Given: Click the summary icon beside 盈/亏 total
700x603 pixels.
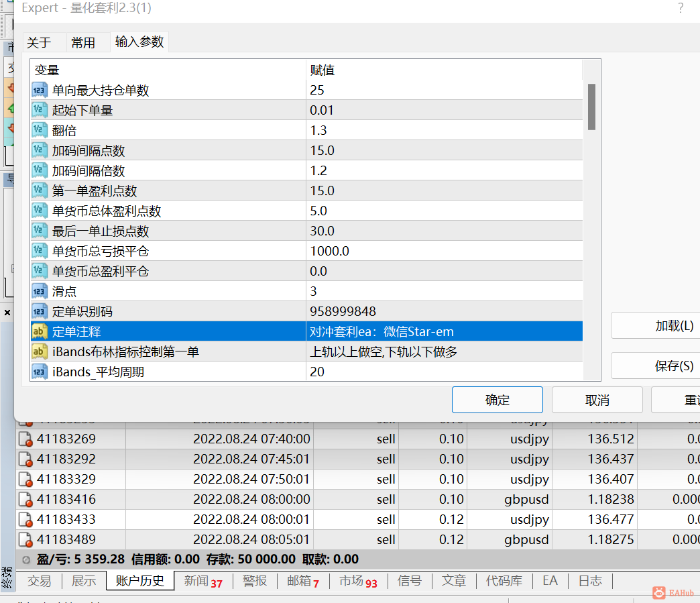Looking at the screenshot, I should 26,559.
